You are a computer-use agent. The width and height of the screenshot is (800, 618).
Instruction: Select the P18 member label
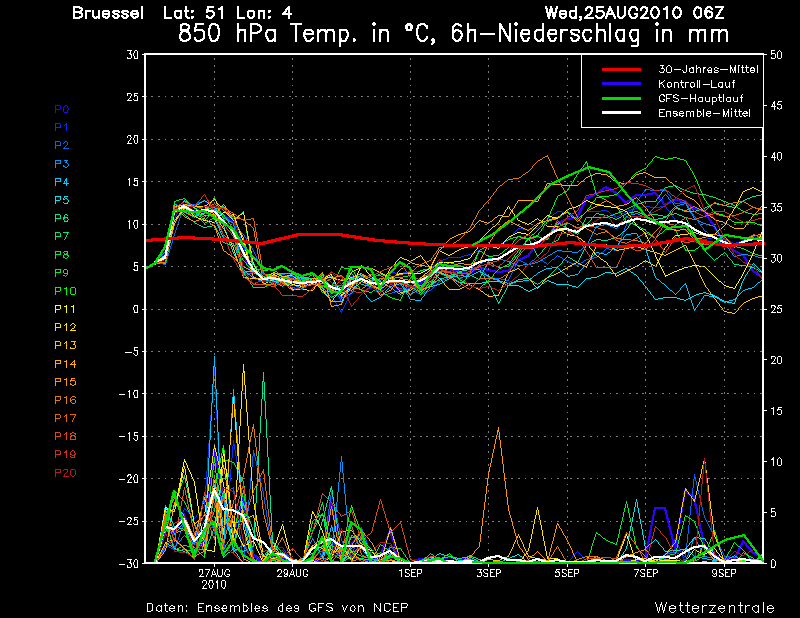[65, 436]
